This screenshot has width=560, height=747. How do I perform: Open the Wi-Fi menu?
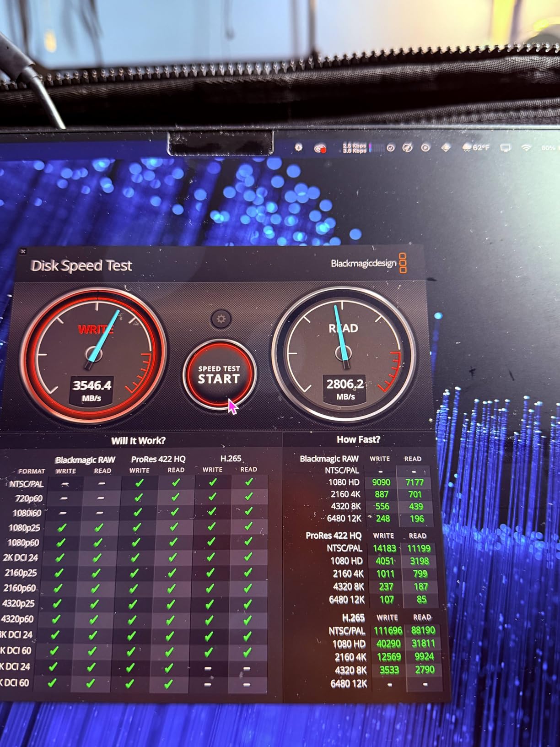coord(526,148)
